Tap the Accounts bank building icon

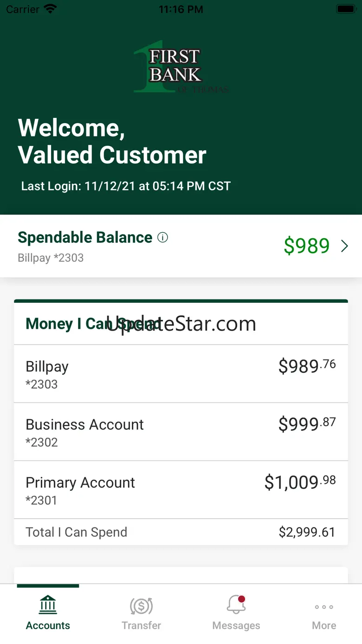click(48, 605)
